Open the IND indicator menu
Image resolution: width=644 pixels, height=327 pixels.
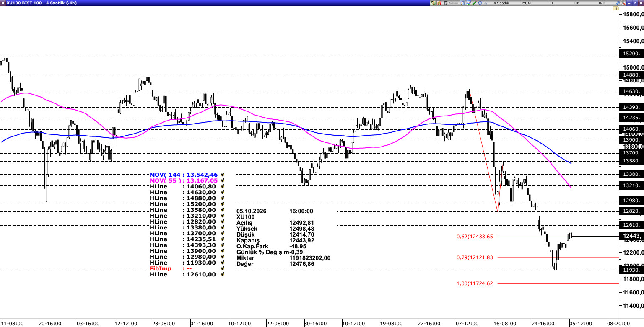(602, 3)
